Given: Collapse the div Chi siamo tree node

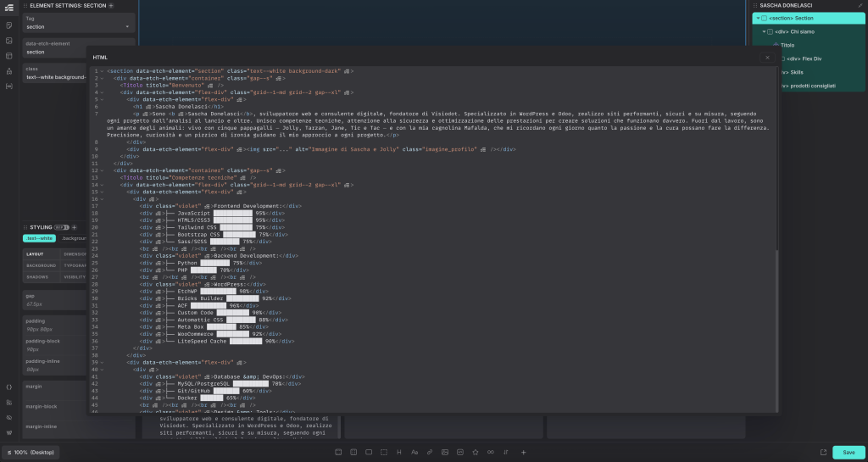Looking at the screenshot, I should [x=764, y=31].
